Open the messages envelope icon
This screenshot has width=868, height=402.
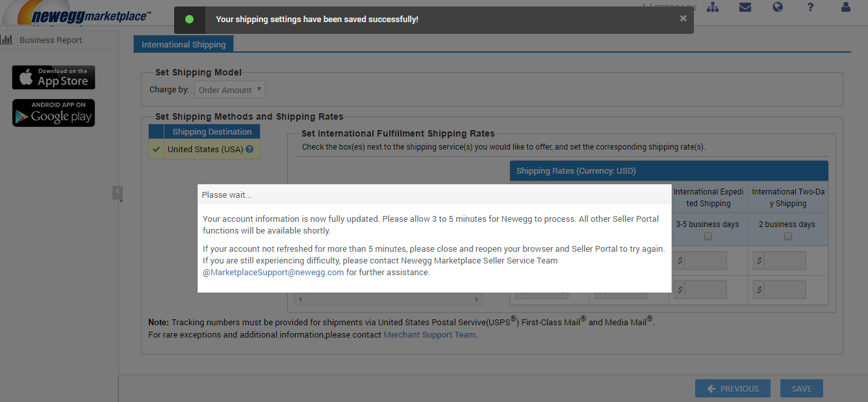(x=745, y=7)
